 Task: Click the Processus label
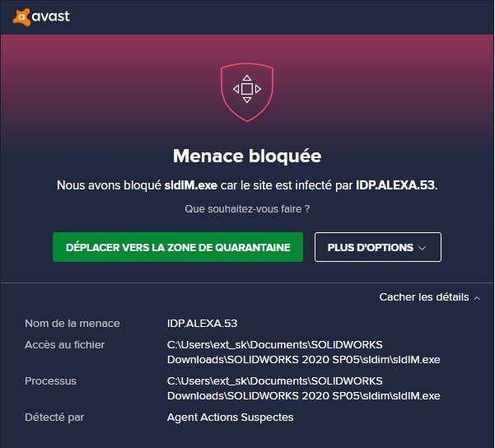coord(51,381)
